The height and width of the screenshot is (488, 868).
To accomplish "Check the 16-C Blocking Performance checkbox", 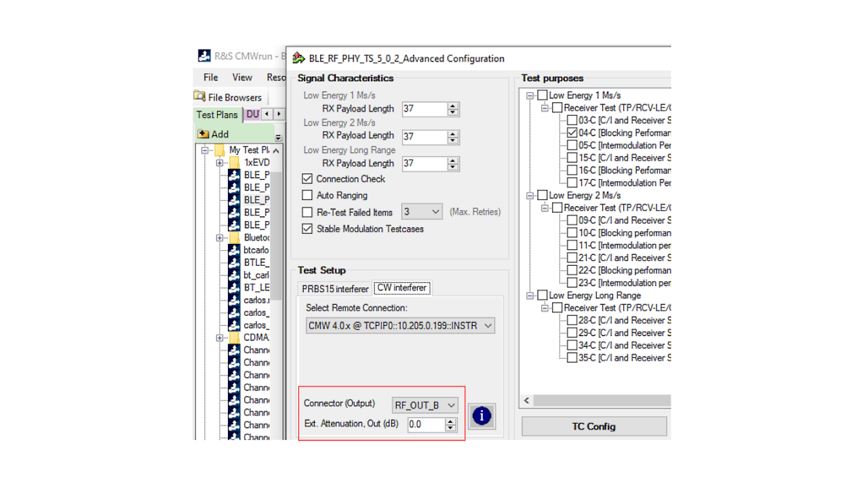I will click(x=572, y=171).
